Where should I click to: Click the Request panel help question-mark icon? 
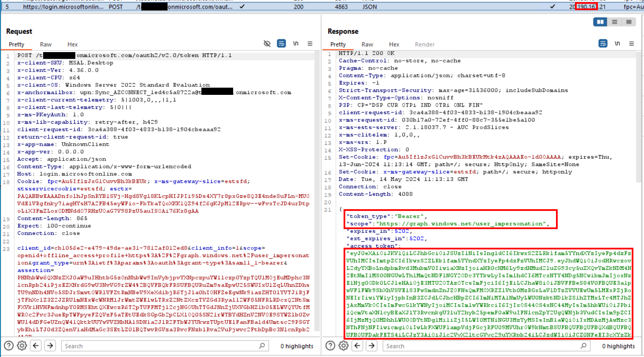8,346
